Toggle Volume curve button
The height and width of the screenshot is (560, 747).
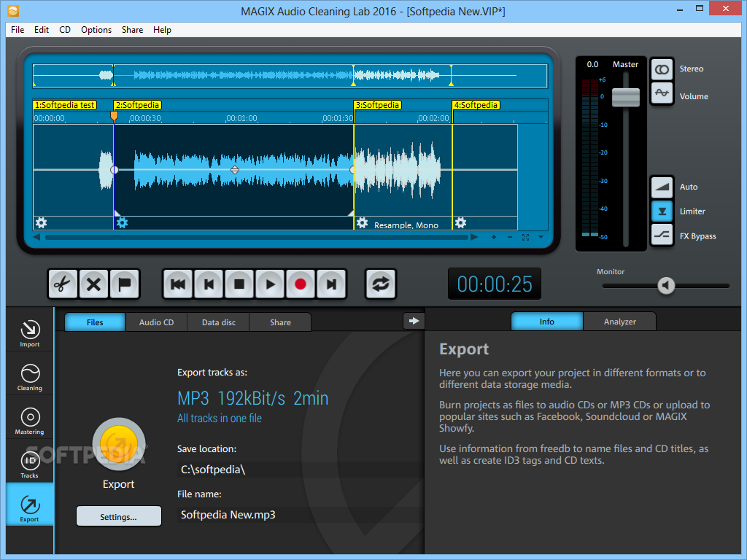coord(662,93)
